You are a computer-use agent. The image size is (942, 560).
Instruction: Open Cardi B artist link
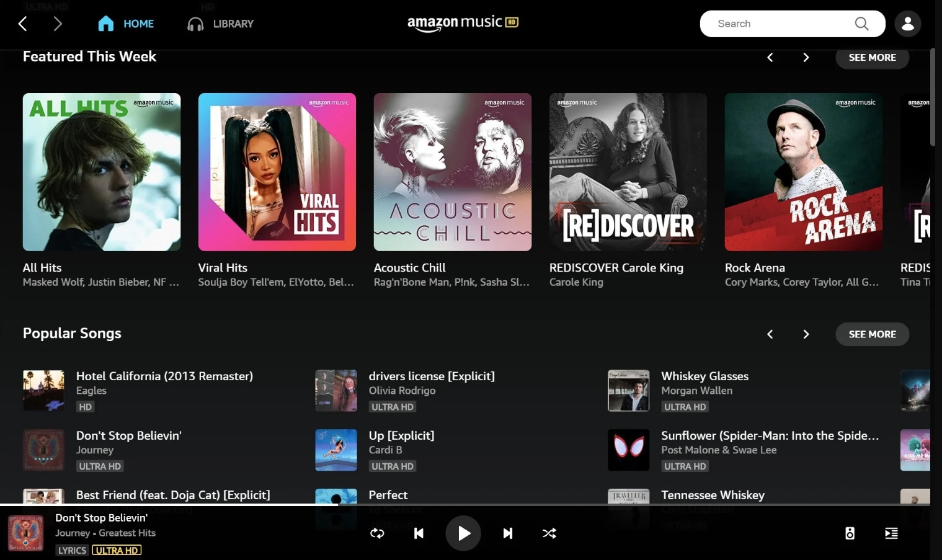click(385, 450)
